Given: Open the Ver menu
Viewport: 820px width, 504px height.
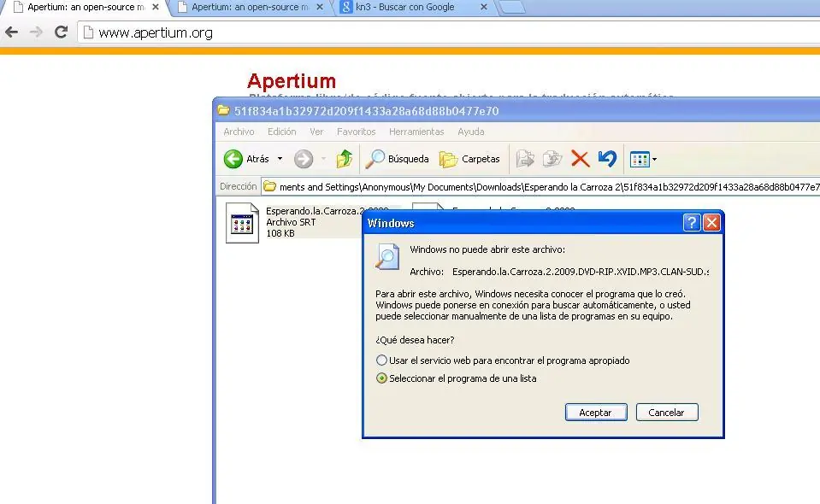Looking at the screenshot, I should [316, 132].
